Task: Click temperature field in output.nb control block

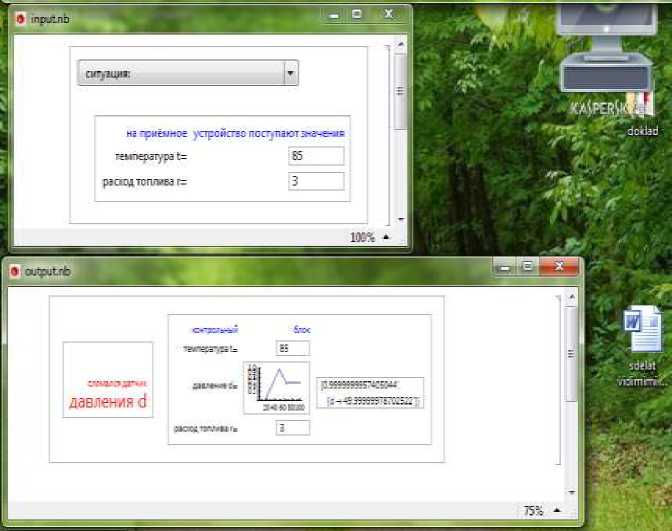Action: (x=293, y=348)
